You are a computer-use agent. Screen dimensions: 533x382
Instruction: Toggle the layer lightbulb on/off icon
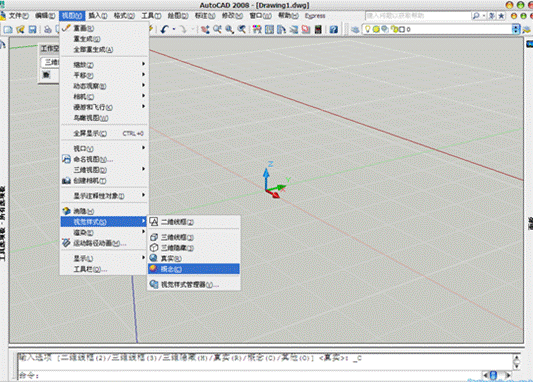(367, 29)
